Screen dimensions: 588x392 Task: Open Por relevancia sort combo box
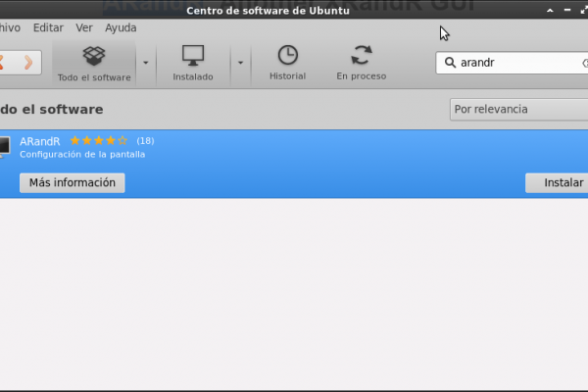coord(518,110)
